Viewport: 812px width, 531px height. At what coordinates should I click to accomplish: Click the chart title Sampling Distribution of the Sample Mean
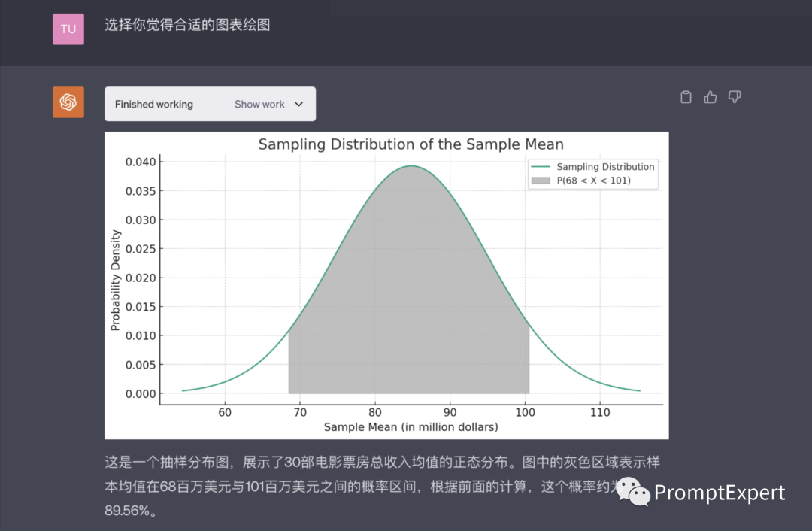point(411,144)
